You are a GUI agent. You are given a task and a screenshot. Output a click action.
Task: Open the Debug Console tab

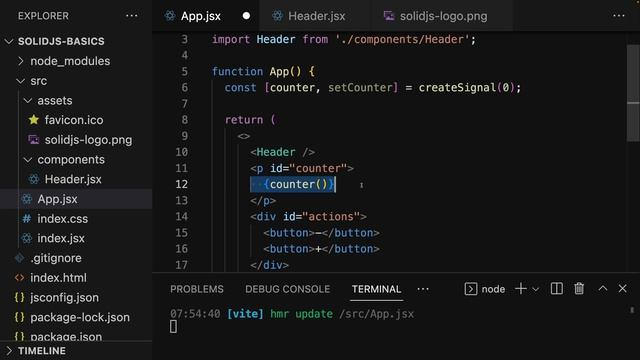[287, 289]
